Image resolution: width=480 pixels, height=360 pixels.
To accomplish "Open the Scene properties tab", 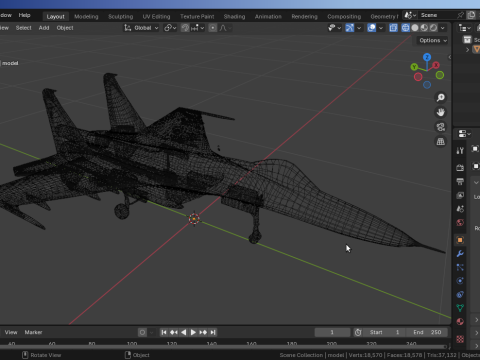I will (x=460, y=209).
